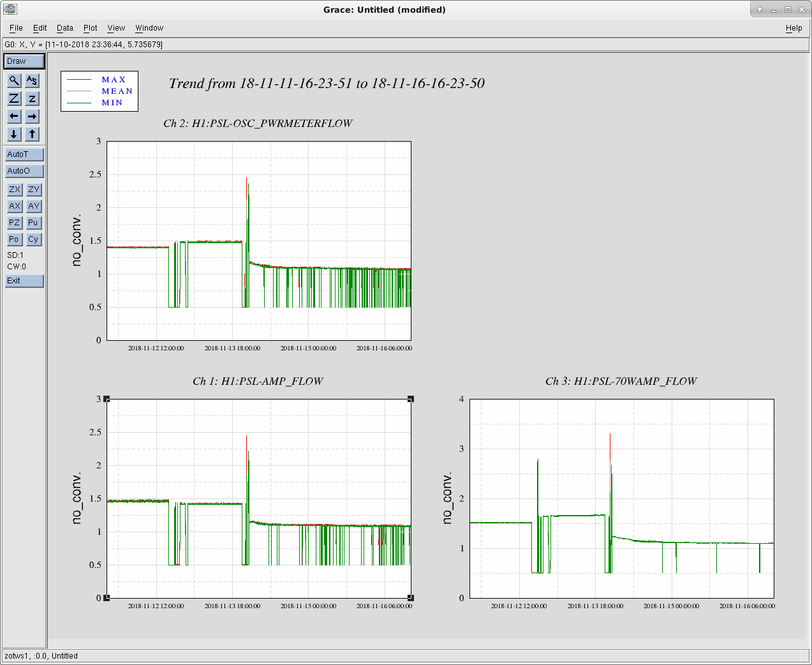Select bottom-left handle of Ch 1 graph
Screen dimensions: 812x665
click(x=107, y=598)
